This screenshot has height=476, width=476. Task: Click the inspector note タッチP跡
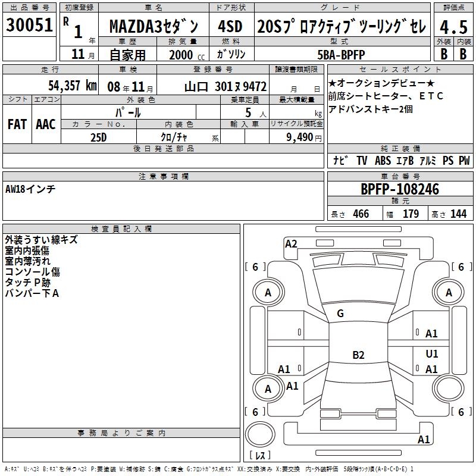point(27,282)
